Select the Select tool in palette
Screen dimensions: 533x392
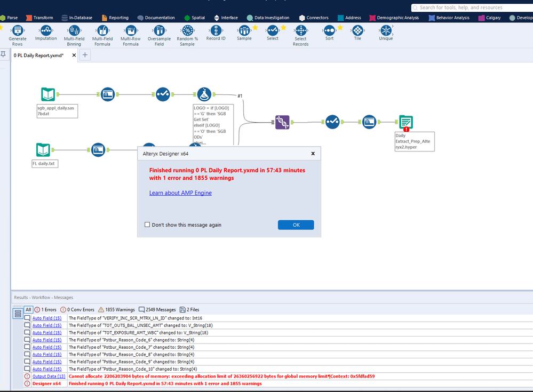[x=272, y=33]
